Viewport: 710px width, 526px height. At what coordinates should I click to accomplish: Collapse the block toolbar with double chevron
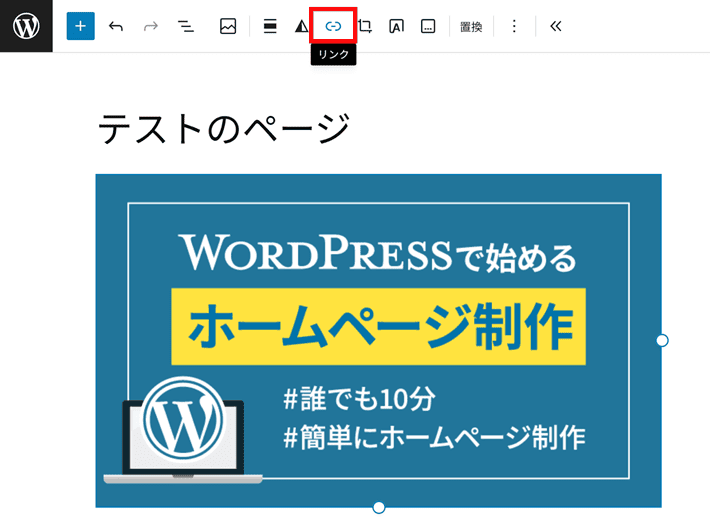click(556, 26)
